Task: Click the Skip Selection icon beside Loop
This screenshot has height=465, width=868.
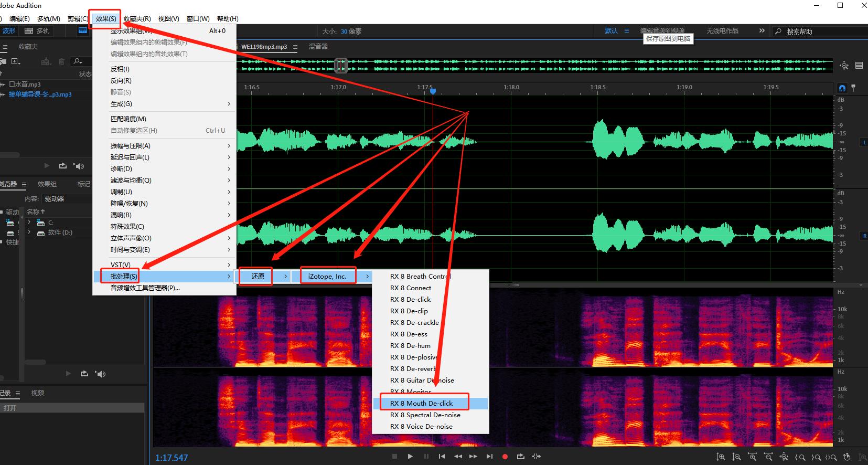Action: pyautogui.click(x=537, y=457)
